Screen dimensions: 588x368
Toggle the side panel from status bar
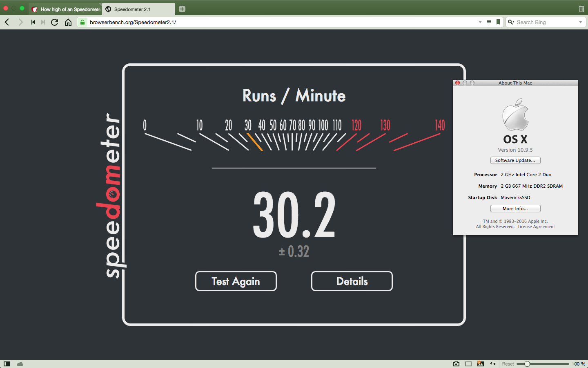pos(7,364)
